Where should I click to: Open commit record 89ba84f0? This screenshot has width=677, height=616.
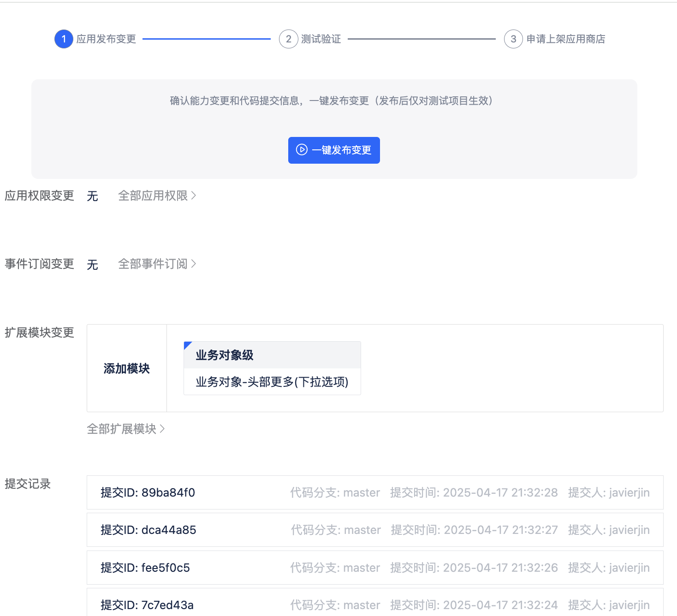click(374, 492)
